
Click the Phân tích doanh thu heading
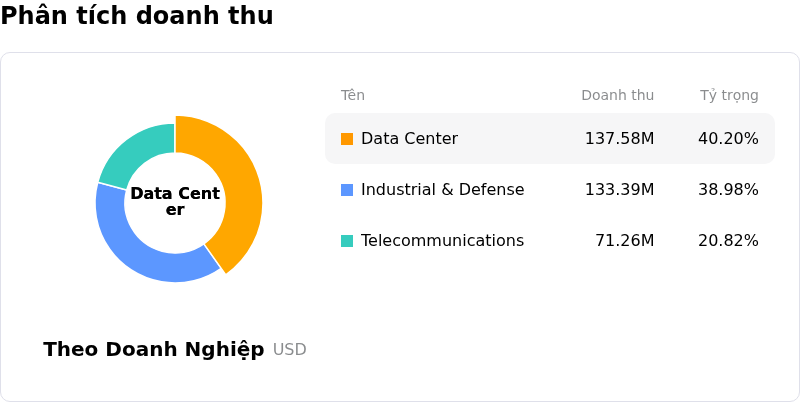click(137, 15)
